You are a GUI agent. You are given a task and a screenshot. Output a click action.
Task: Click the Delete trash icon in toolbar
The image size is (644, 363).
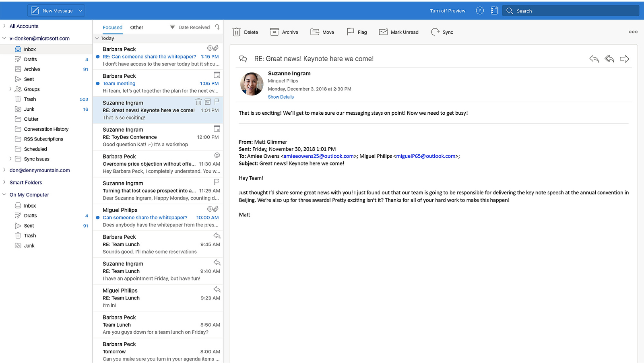coord(237,32)
